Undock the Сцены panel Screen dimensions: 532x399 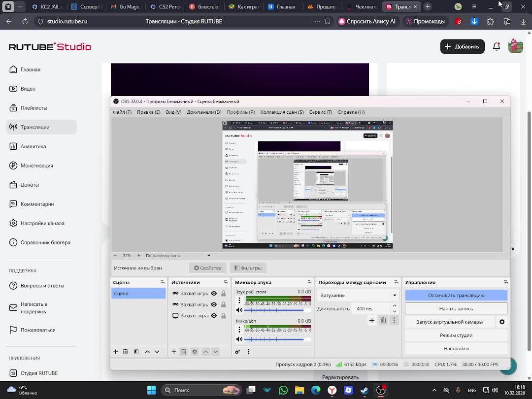(163, 282)
